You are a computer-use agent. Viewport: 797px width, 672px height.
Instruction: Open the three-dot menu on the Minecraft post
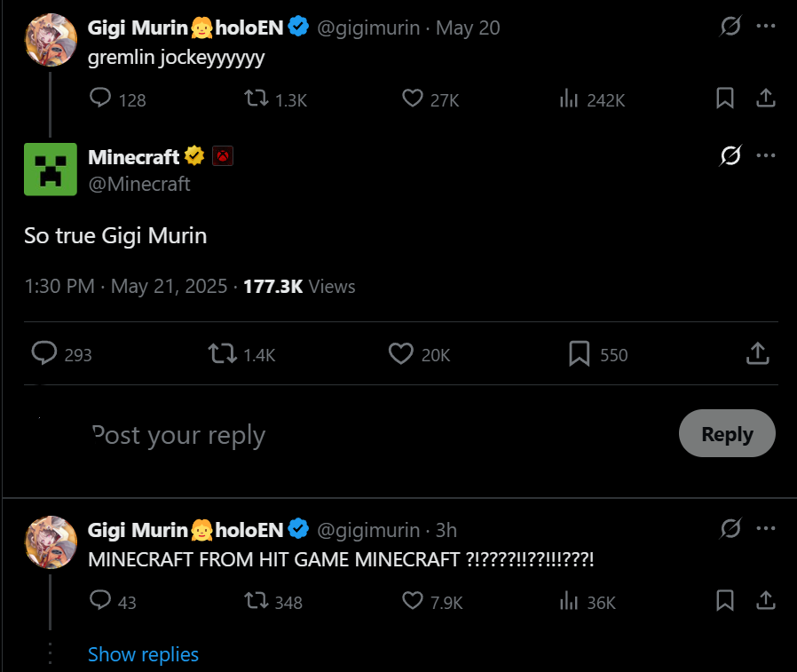(x=765, y=155)
